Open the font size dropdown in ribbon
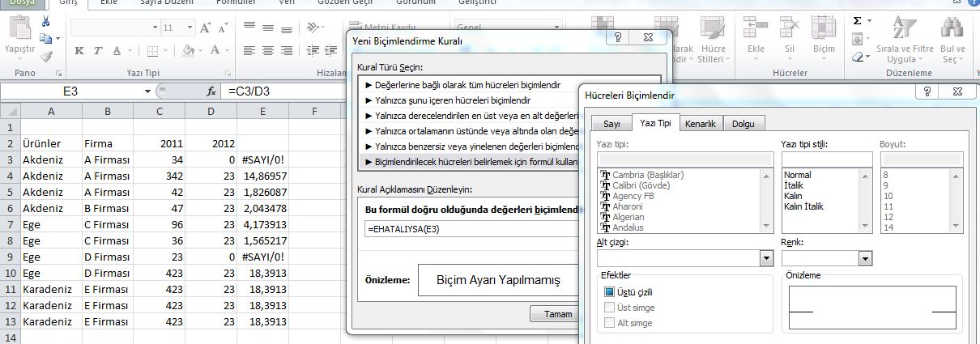980x344 pixels. click(191, 28)
